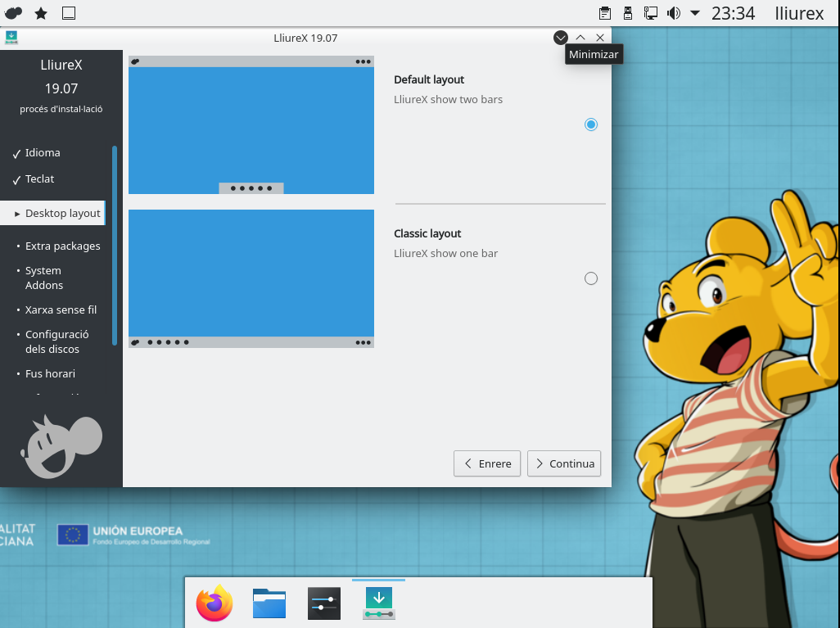Expand hidden system tray icons arrow
Image resolution: width=840 pixels, height=628 pixels.
click(x=695, y=13)
